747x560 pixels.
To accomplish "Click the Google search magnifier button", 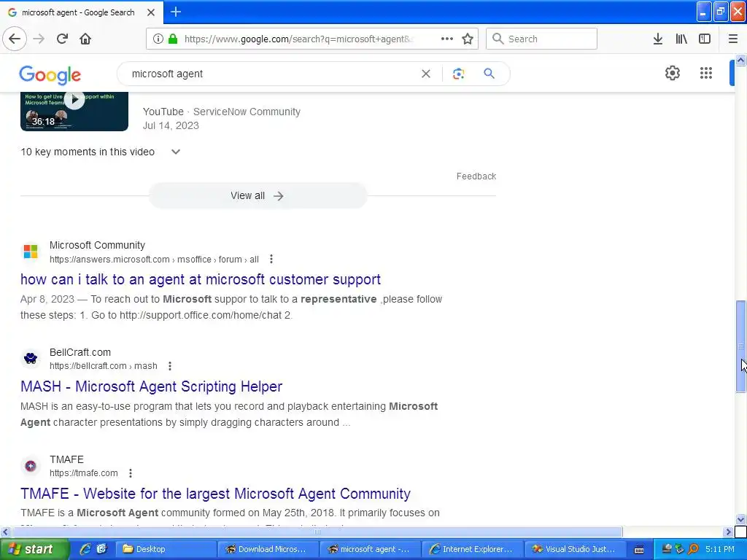I will (x=489, y=74).
